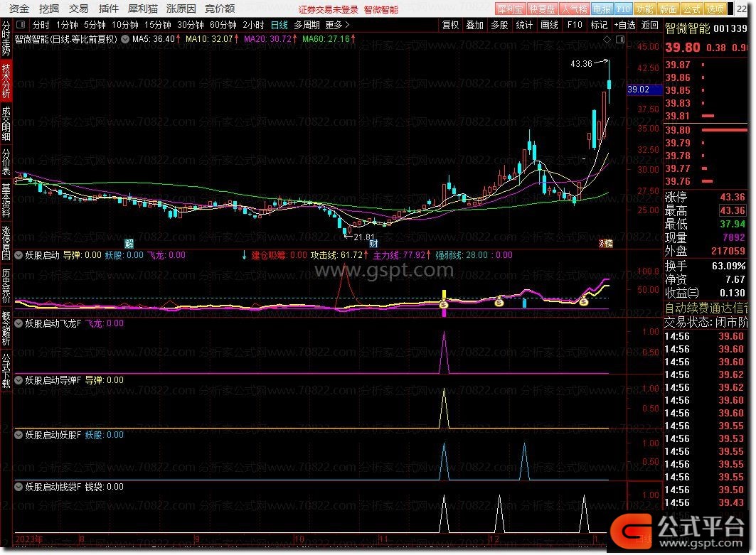
Task: Toggle the left panel icon beside 分时
Action: click(21, 25)
